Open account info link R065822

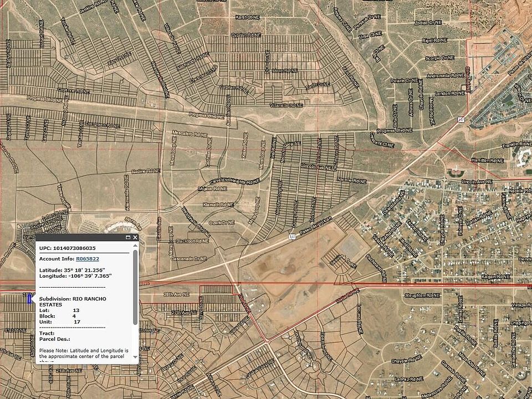[88, 258]
